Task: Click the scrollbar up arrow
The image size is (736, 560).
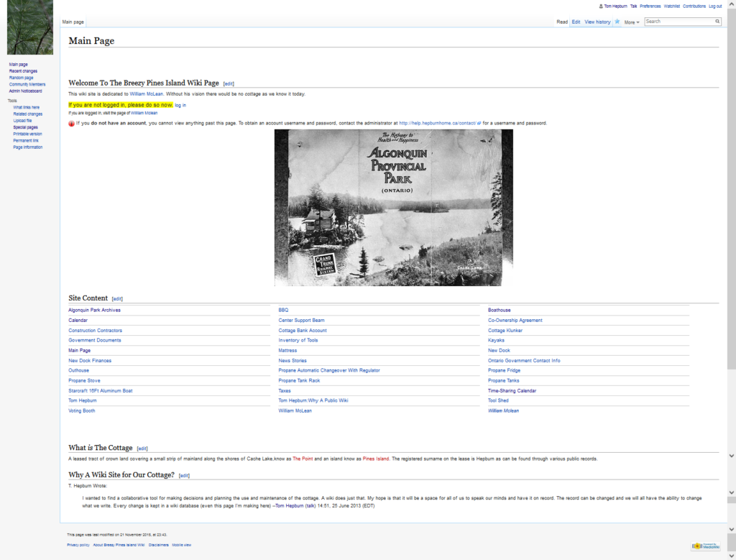Action: point(732,4)
